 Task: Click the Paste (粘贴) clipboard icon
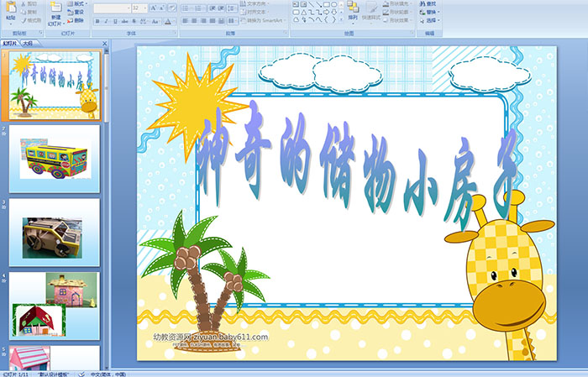11,7
